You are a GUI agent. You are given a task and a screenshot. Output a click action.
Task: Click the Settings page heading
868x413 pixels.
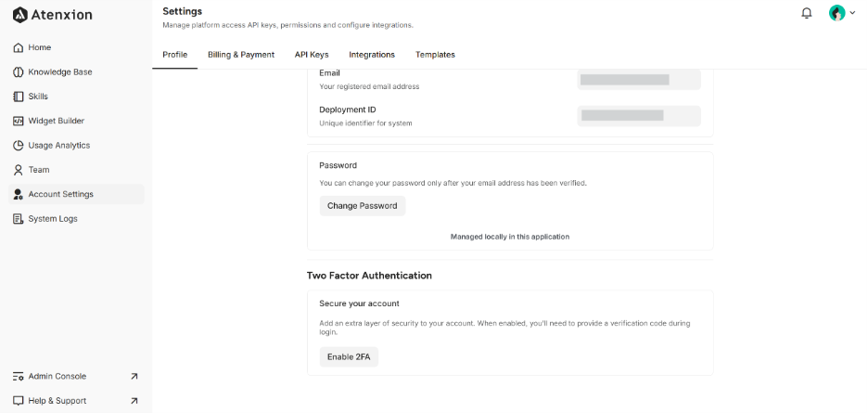pos(182,11)
